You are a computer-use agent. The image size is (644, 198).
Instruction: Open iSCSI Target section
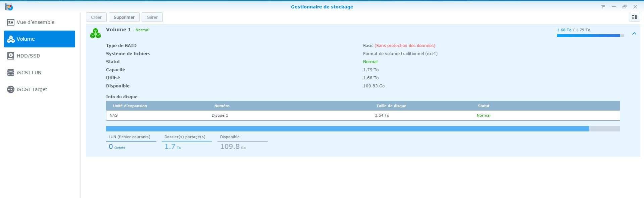[x=40, y=89]
